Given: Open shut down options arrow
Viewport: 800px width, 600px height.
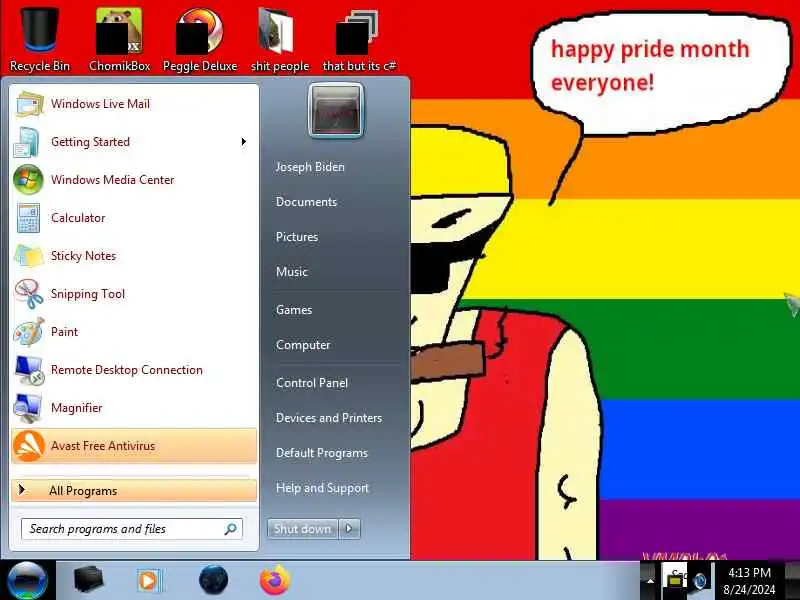Looking at the screenshot, I should coord(349,529).
